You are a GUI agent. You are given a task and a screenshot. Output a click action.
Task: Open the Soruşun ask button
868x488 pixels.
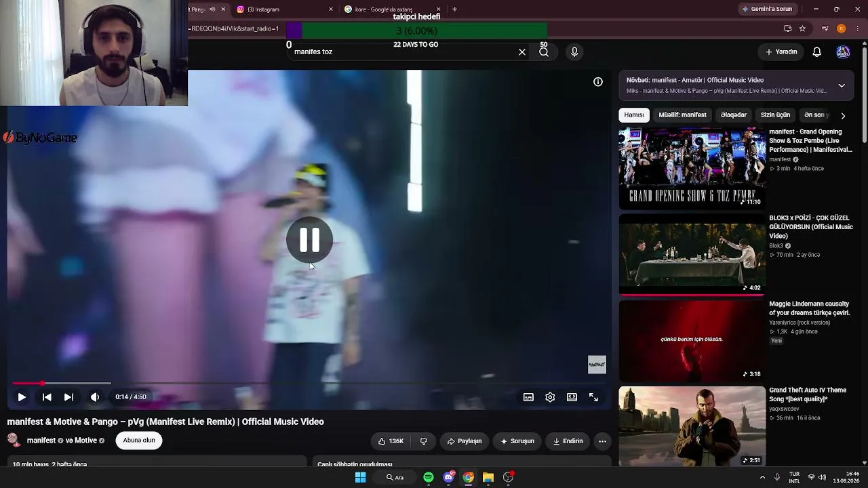[517, 441]
